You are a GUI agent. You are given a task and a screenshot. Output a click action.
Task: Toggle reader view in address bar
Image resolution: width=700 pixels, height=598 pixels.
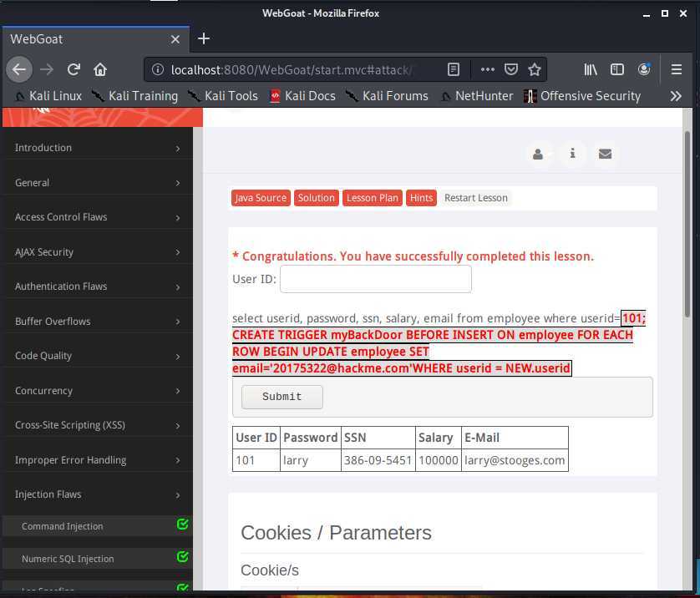point(453,69)
